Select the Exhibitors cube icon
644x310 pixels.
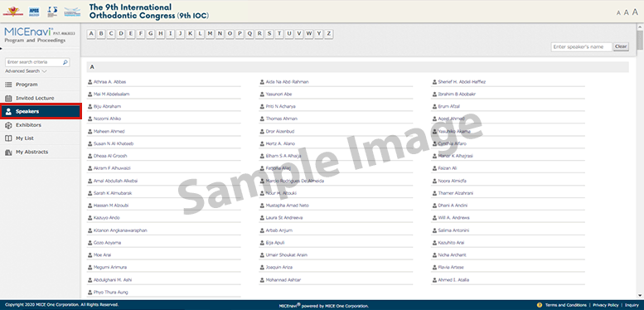[x=8, y=125]
